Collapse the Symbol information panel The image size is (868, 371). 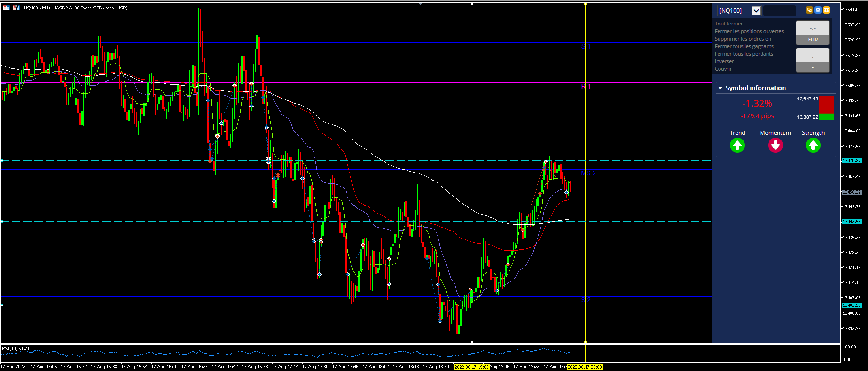pos(720,88)
